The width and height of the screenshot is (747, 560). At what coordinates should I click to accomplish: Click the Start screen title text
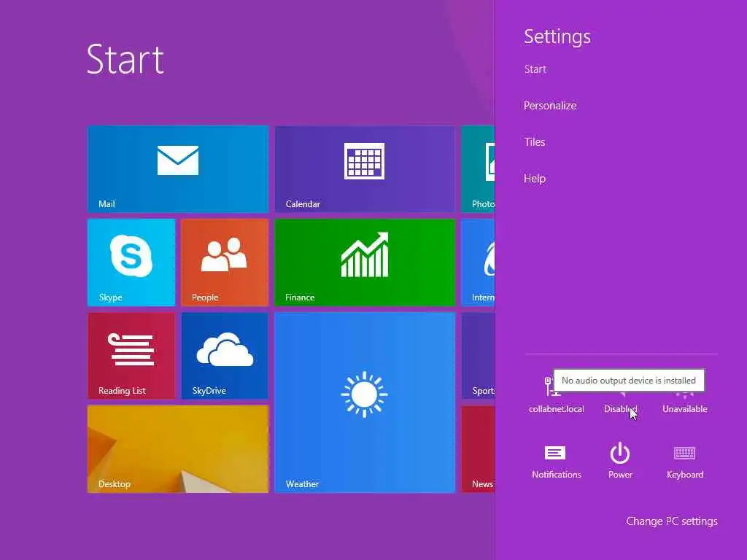point(125,60)
